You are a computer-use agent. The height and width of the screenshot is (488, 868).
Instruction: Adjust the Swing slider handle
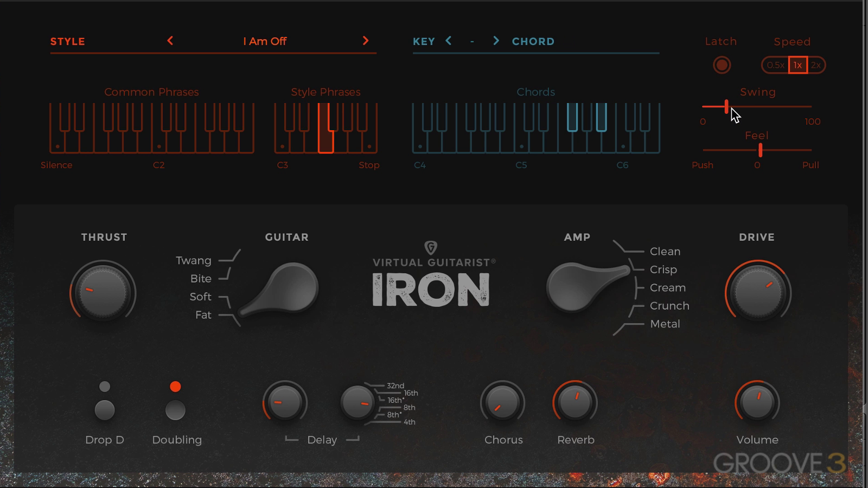click(726, 106)
